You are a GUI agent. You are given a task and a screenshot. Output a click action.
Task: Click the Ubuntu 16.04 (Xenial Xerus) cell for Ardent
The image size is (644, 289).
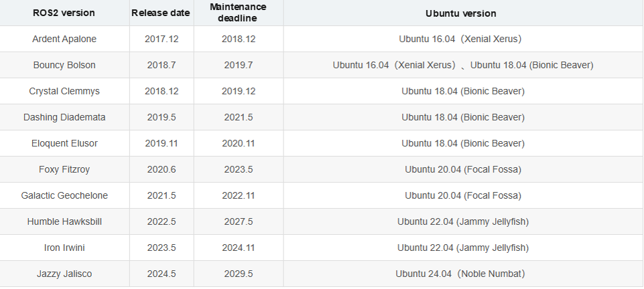[462, 39]
